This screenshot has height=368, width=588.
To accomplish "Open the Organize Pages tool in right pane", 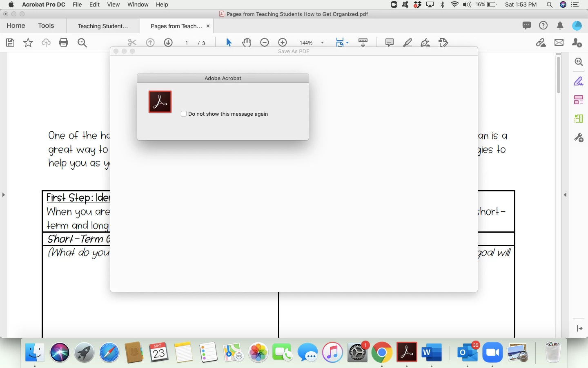I will 579,100.
